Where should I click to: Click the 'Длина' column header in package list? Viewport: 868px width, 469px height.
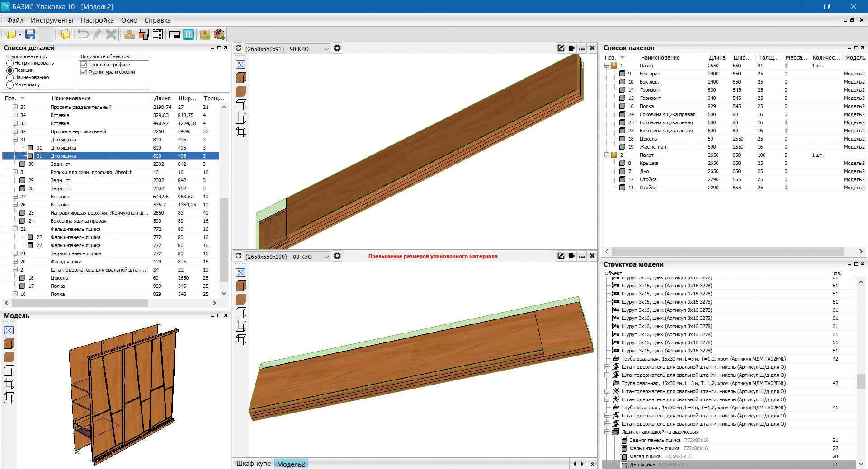click(x=717, y=57)
